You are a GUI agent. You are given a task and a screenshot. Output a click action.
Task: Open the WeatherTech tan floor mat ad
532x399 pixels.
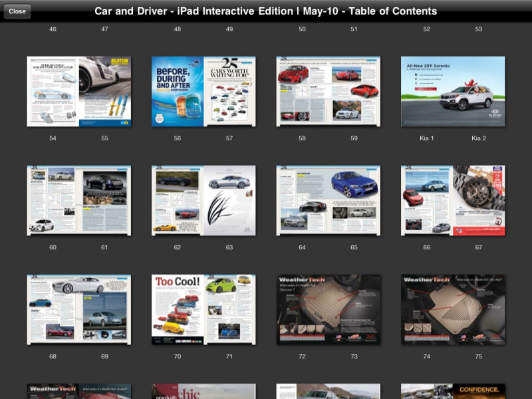328,309
